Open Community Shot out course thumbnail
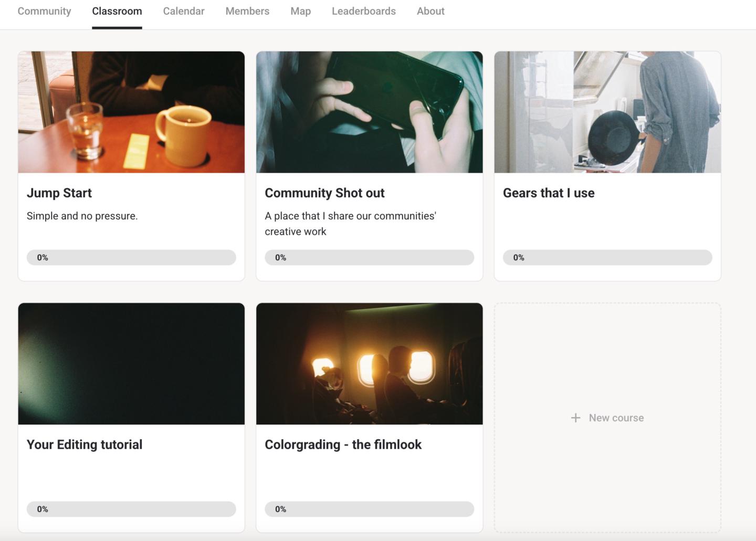 370,112
